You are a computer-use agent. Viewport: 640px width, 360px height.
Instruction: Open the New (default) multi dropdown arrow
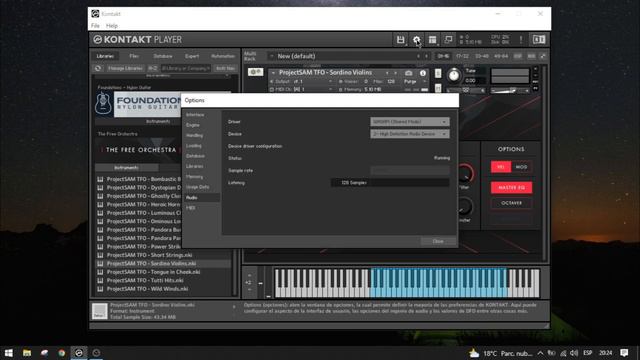pos(271,56)
